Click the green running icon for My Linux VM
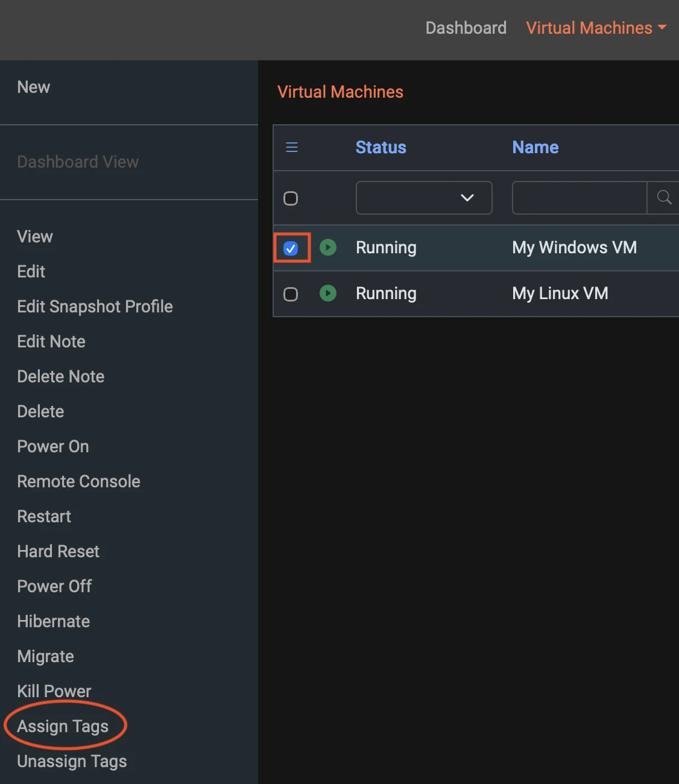The width and height of the screenshot is (679, 784). click(328, 294)
